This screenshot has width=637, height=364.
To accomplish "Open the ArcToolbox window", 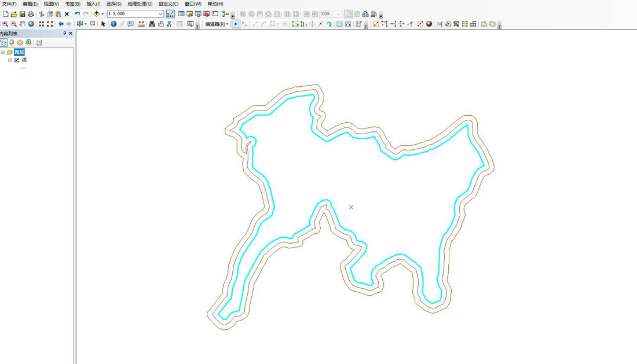I will pos(206,14).
